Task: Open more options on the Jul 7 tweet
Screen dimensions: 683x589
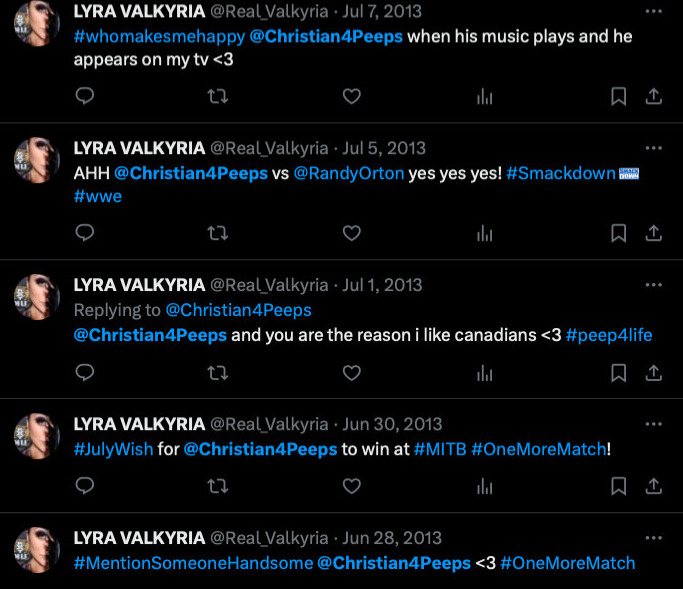Action: click(653, 11)
